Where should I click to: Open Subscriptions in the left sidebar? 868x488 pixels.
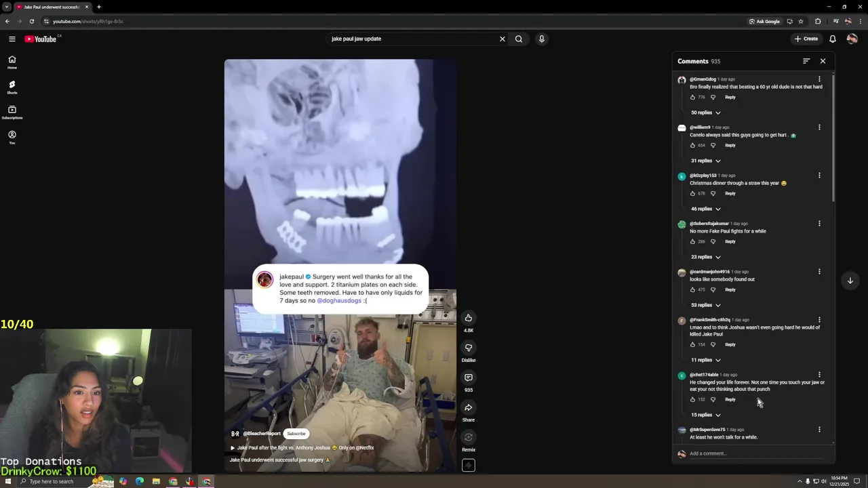click(12, 113)
